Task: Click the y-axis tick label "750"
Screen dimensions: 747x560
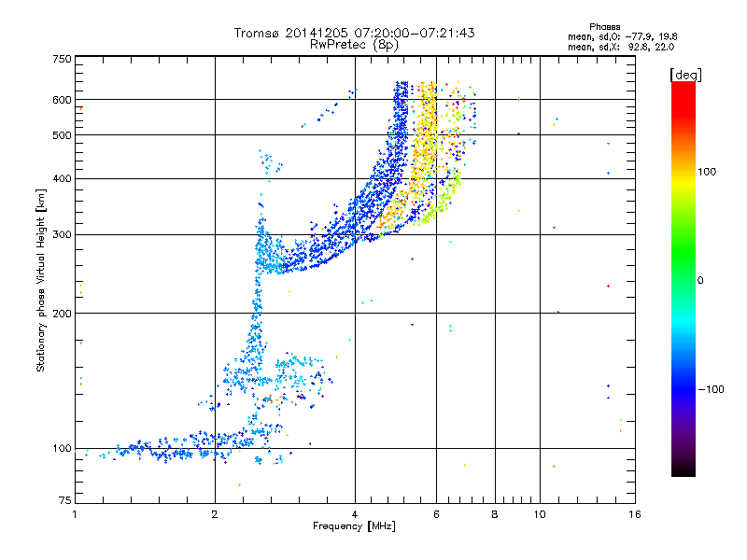Action: [x=62, y=59]
